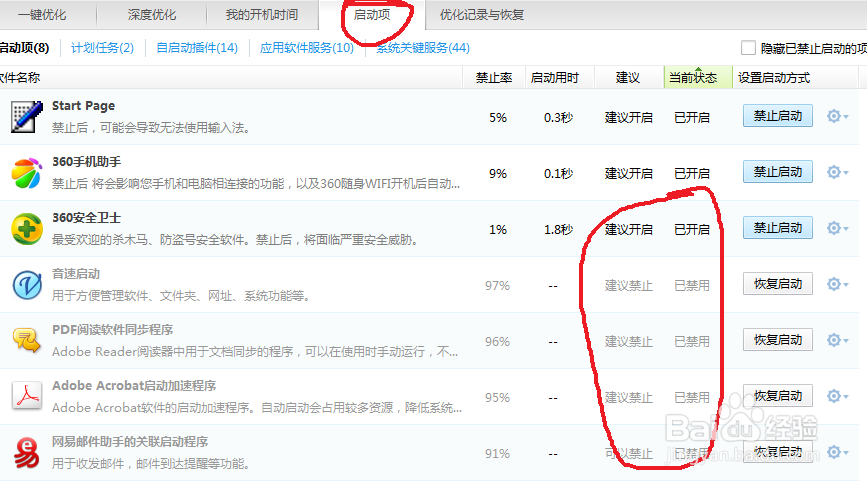The image size is (867, 485).
Task: Restore startup for Adobe Acrobat启动加速程序
Action: click(x=777, y=396)
